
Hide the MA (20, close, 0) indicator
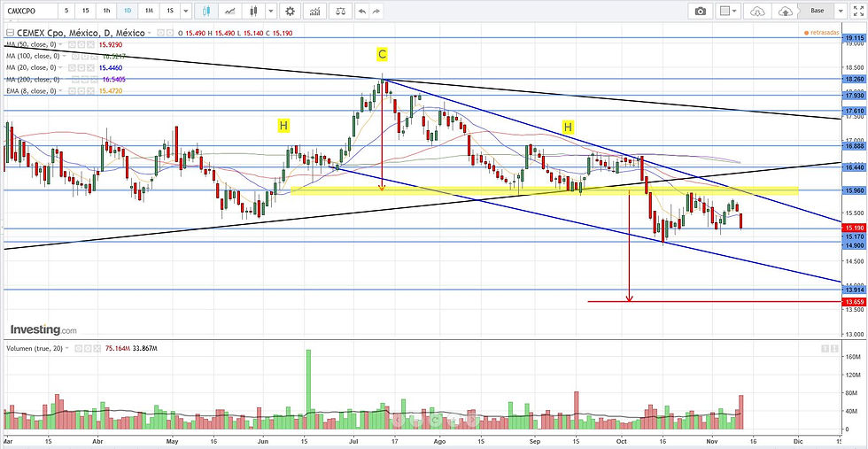[72, 67]
